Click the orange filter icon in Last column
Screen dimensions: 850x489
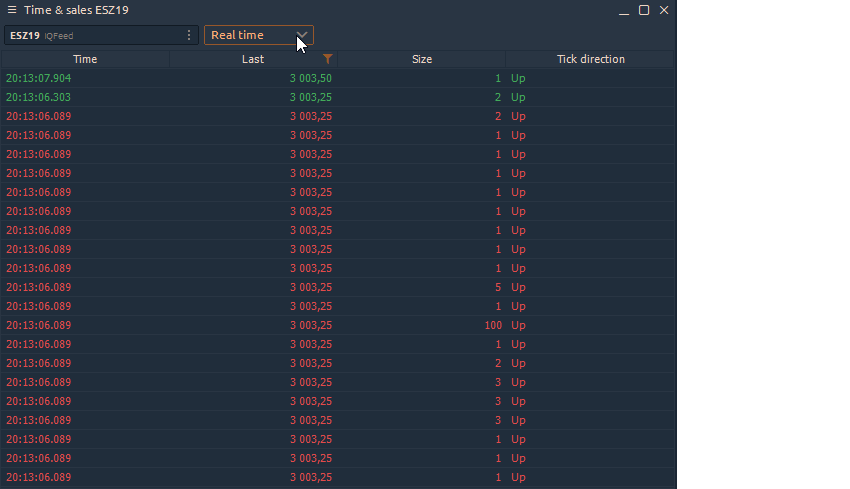pos(327,59)
